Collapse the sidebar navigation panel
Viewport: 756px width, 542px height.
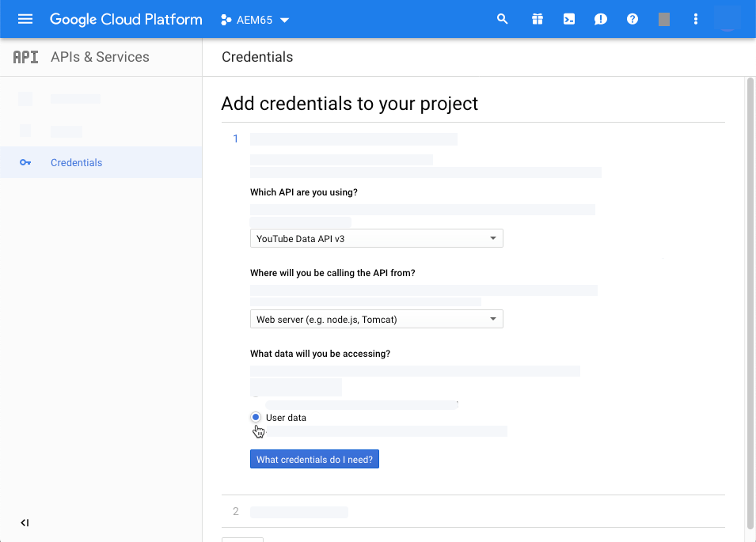point(25,523)
